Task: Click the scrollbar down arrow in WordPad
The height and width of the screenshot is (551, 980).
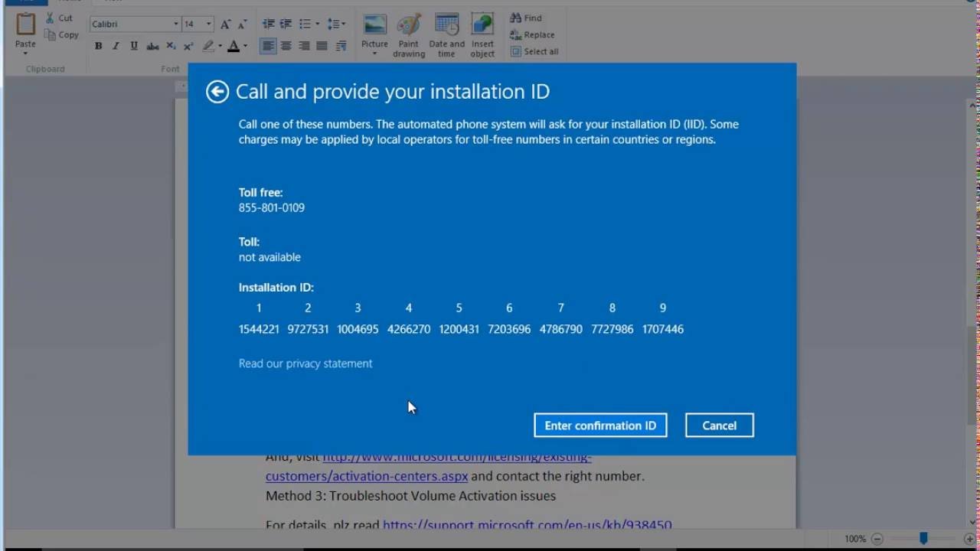Action: [x=972, y=523]
